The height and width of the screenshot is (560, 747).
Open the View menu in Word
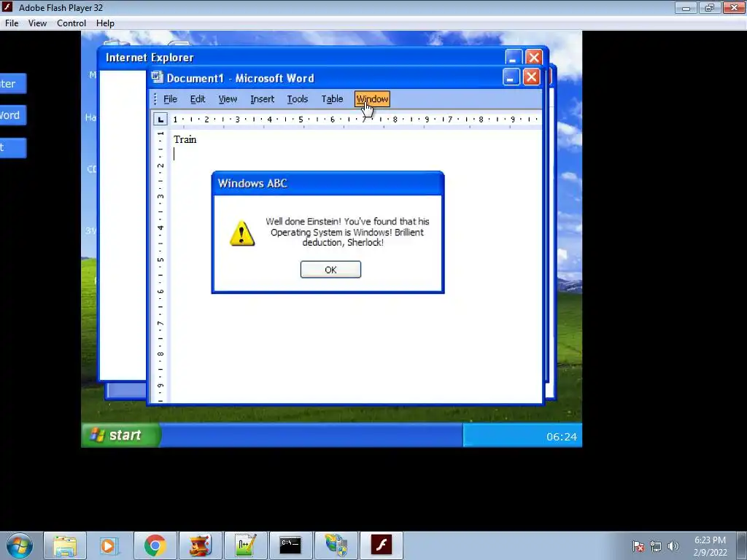click(228, 99)
